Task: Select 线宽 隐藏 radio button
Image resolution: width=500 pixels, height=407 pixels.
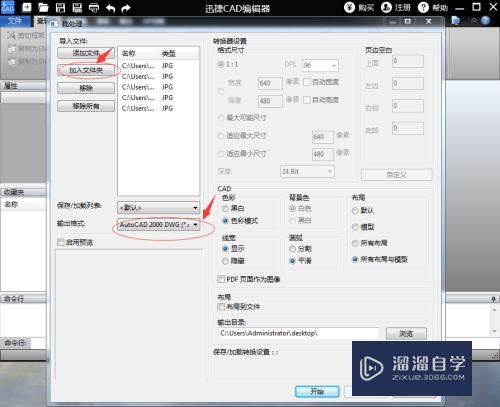Action: pyautogui.click(x=225, y=261)
